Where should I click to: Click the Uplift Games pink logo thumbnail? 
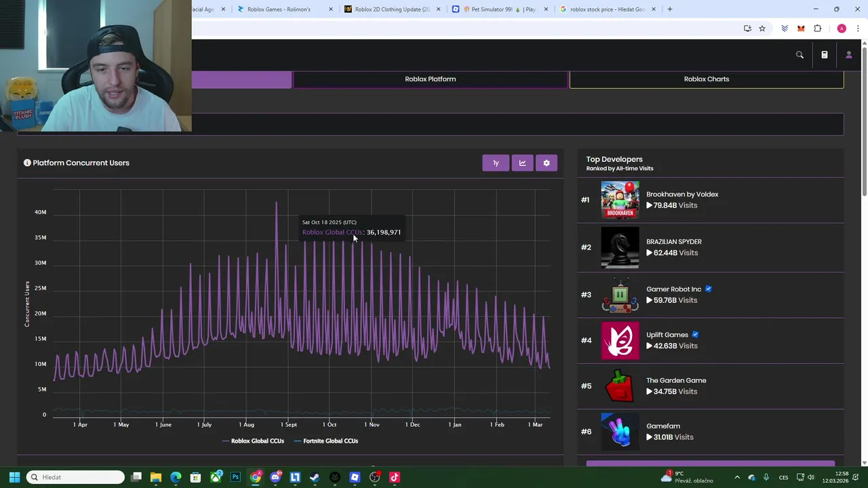point(620,340)
